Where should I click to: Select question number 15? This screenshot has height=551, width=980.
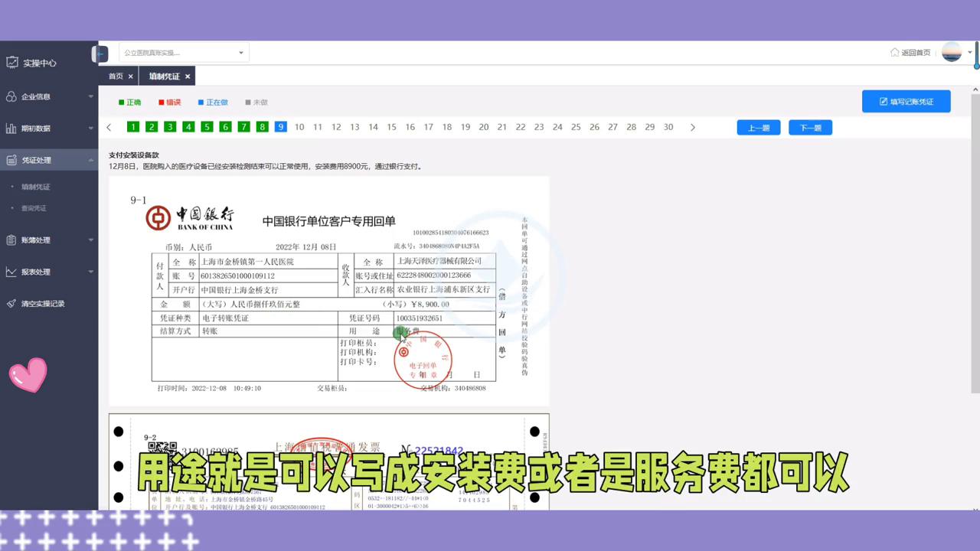(391, 126)
